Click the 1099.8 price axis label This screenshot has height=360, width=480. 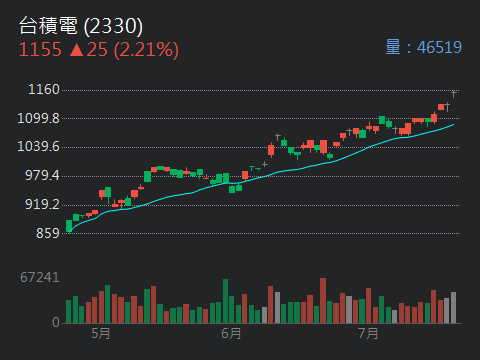coord(38,118)
